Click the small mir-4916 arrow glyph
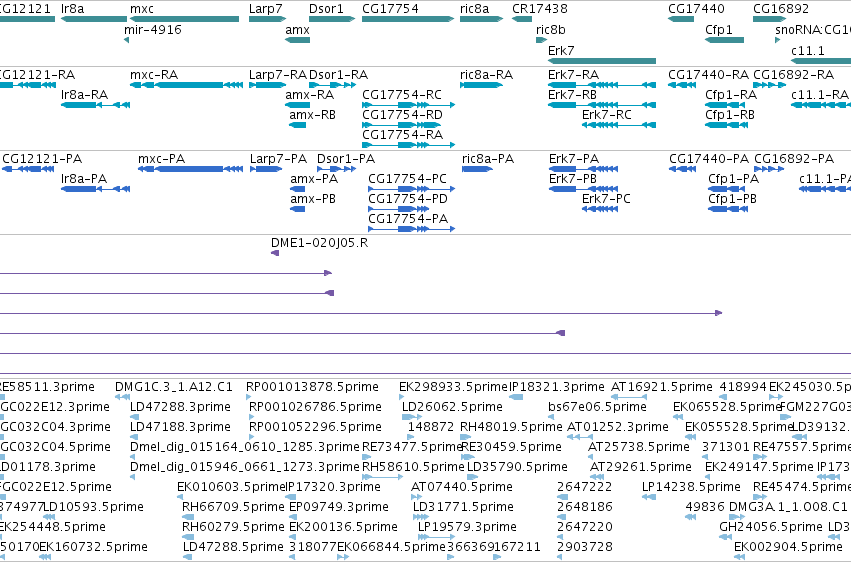The image size is (851, 562). click(x=126, y=40)
